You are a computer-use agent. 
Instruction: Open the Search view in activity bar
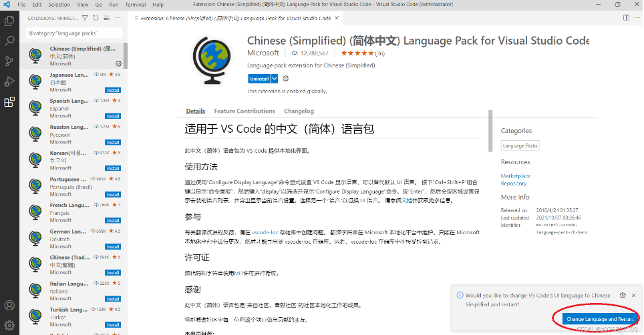(x=9, y=41)
